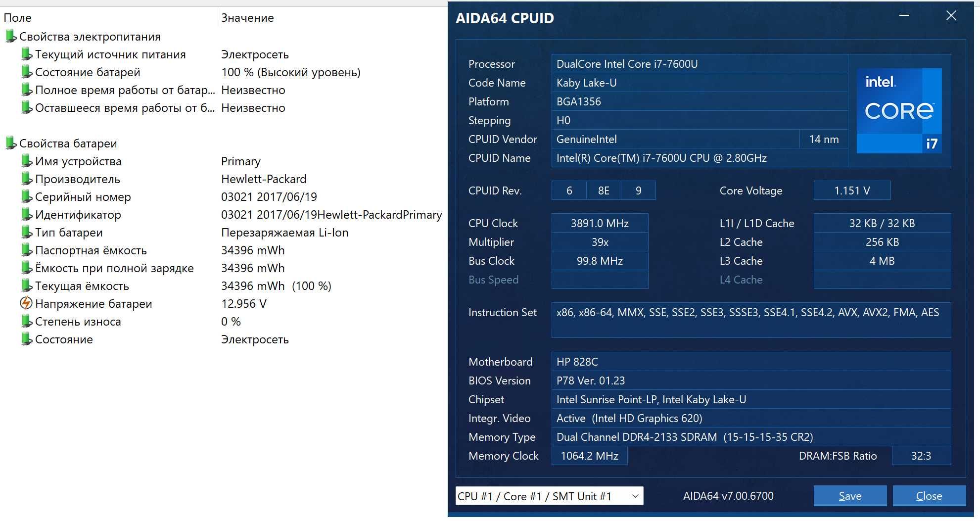The width and height of the screenshot is (980, 521).
Task: Click the Intel Core i7 logo badge
Action: pos(899,111)
